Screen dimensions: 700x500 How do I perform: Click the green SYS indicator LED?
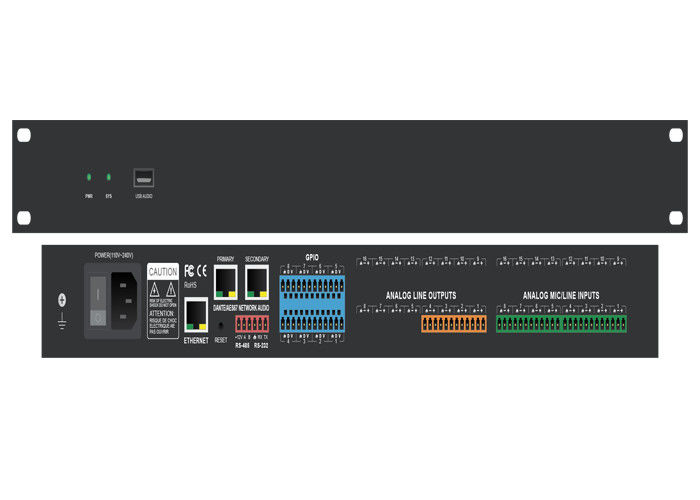pyautogui.click(x=108, y=177)
